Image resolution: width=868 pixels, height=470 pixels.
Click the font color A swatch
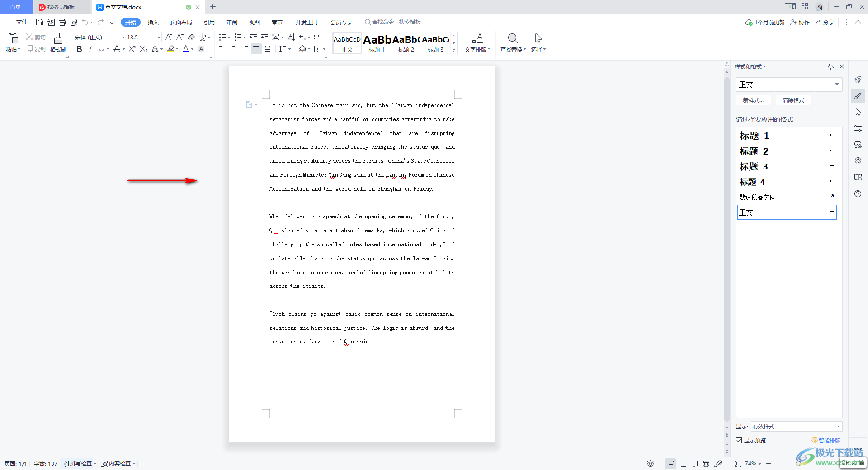pyautogui.click(x=186, y=49)
